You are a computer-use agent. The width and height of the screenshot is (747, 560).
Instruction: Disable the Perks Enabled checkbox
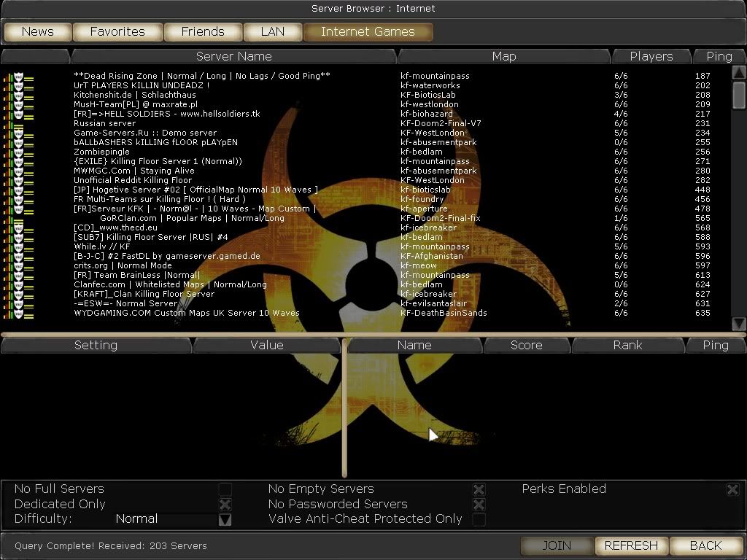pyautogui.click(x=732, y=489)
